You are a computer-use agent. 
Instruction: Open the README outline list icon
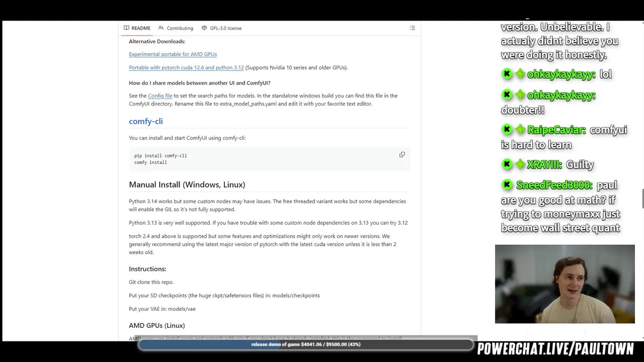(413, 28)
